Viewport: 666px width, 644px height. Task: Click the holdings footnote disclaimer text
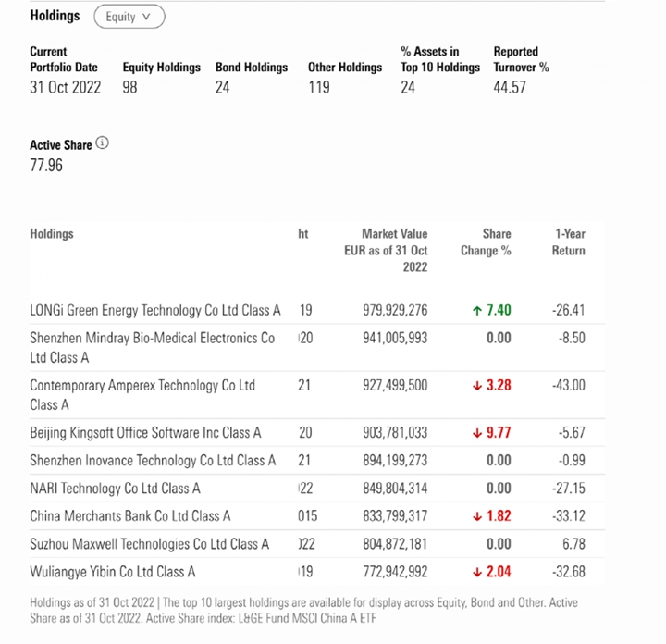click(x=303, y=610)
